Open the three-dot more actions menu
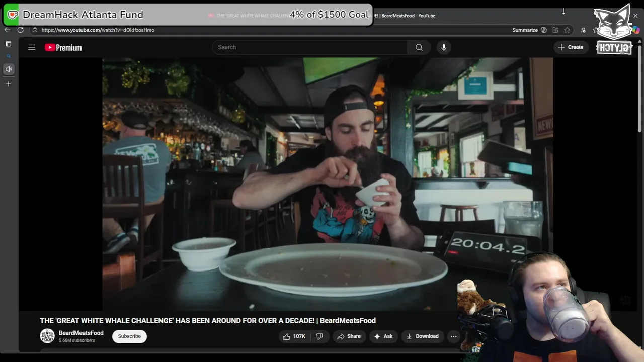 coord(453,336)
